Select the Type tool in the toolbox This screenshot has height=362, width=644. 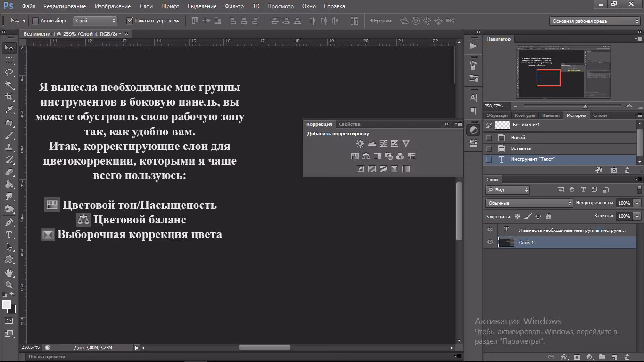(x=9, y=235)
